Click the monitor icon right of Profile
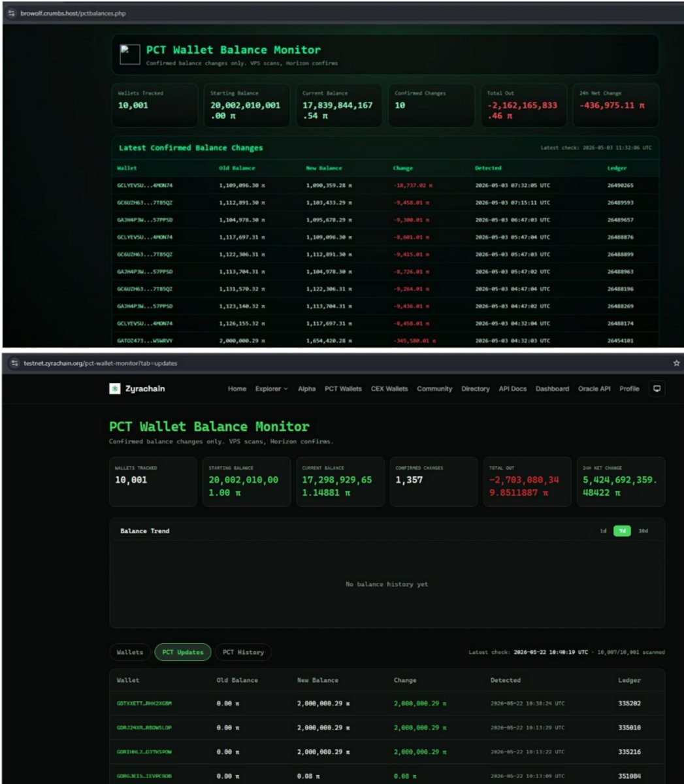The height and width of the screenshot is (784, 684). [657, 389]
